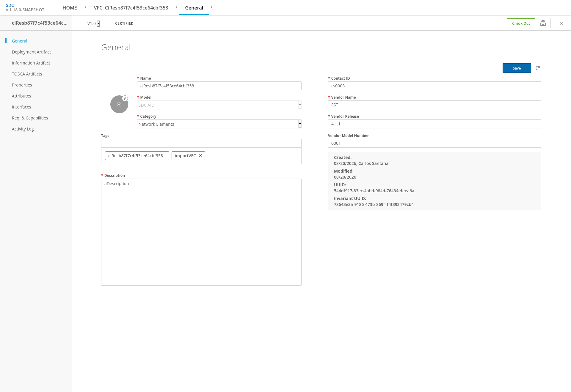571x392 pixels.
Task: Click the CERTIFIED status label
Action: pos(124,23)
